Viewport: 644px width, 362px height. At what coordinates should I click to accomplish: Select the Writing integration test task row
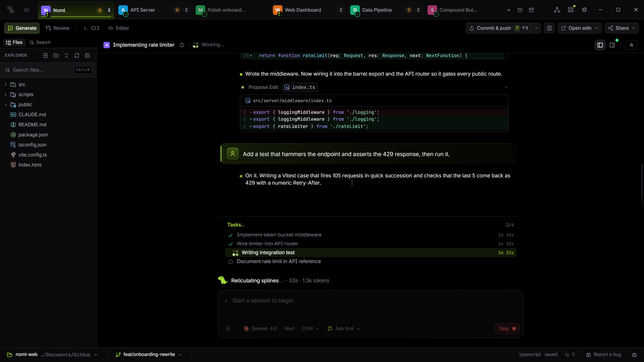click(371, 253)
